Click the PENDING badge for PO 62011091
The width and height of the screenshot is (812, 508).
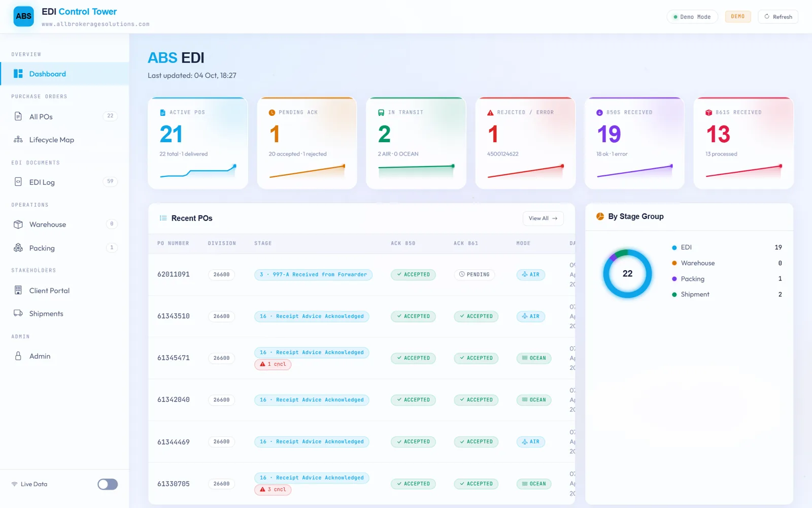coord(475,274)
